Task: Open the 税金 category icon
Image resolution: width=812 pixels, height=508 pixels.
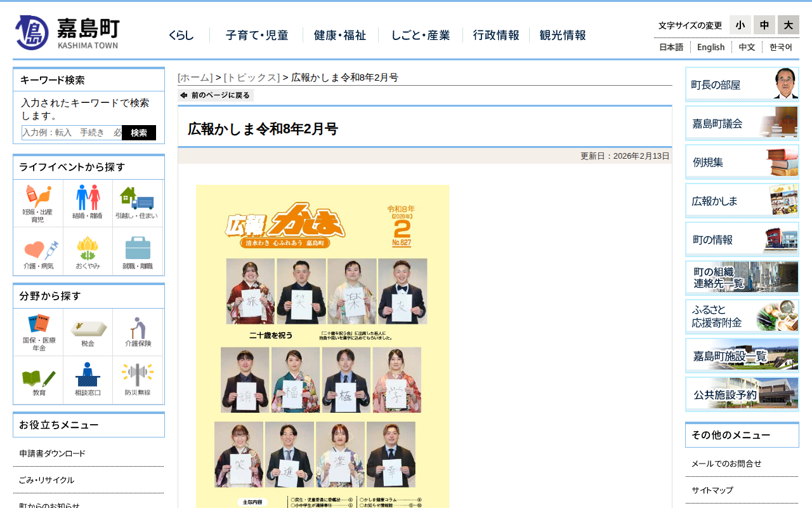Action: coord(88,332)
